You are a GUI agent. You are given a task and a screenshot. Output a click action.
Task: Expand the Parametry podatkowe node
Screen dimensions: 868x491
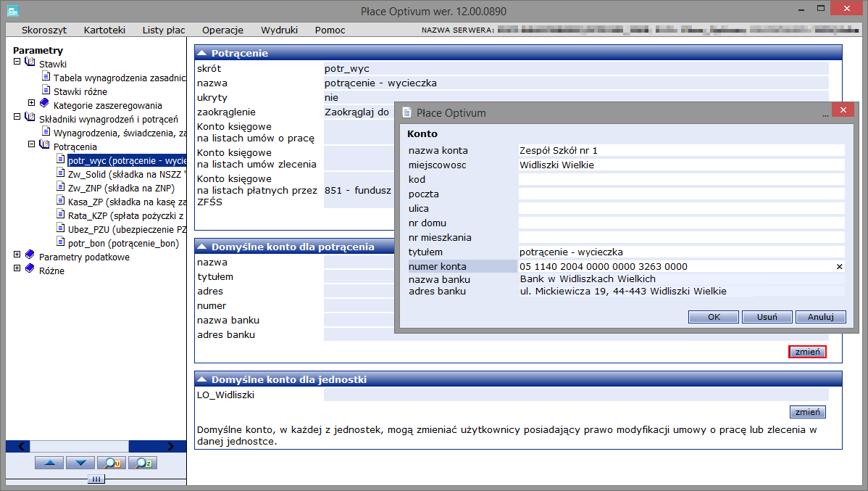17,255
